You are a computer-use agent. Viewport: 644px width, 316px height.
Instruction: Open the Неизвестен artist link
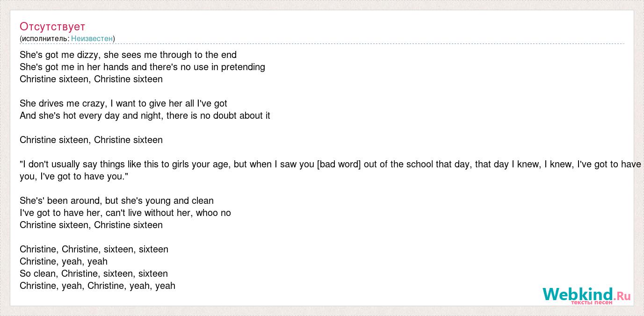pos(92,38)
